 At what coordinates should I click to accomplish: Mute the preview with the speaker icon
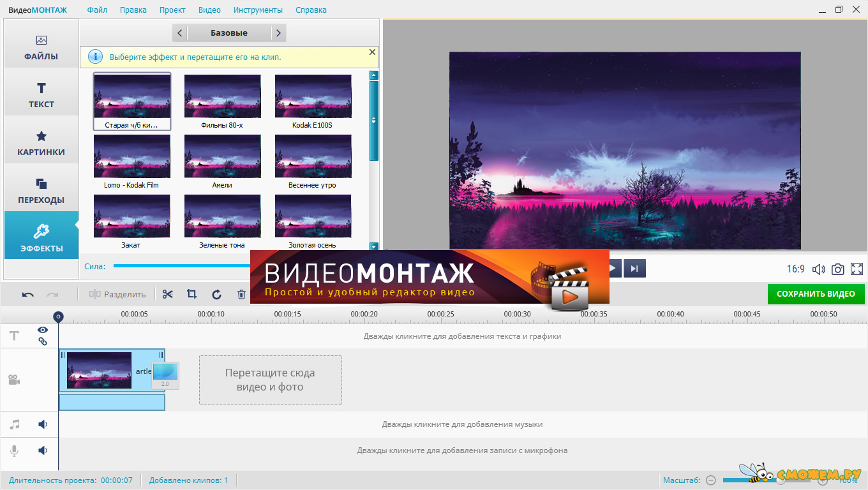tap(818, 269)
